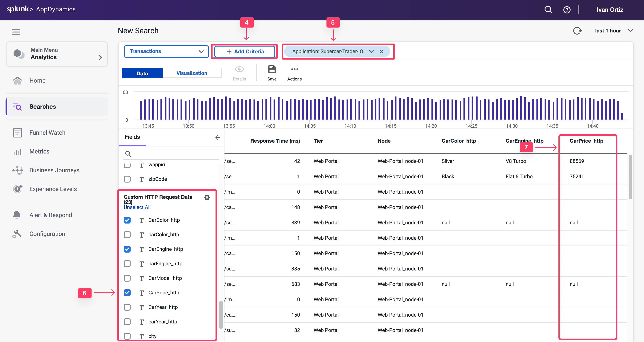Open Funnel Watch from the sidebar
644x342 pixels.
(x=47, y=133)
